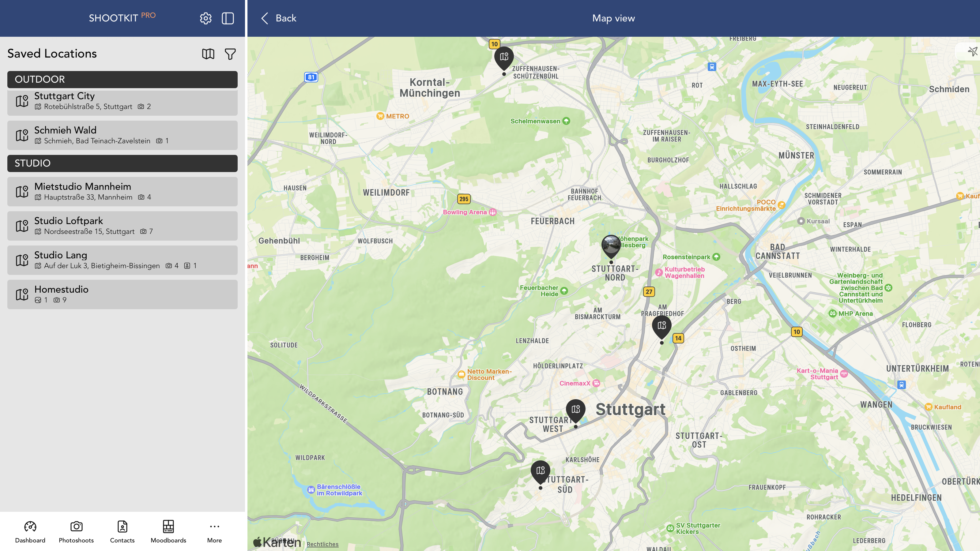Open the settings gear icon
The height and width of the screenshot is (551, 980).
[x=205, y=18]
